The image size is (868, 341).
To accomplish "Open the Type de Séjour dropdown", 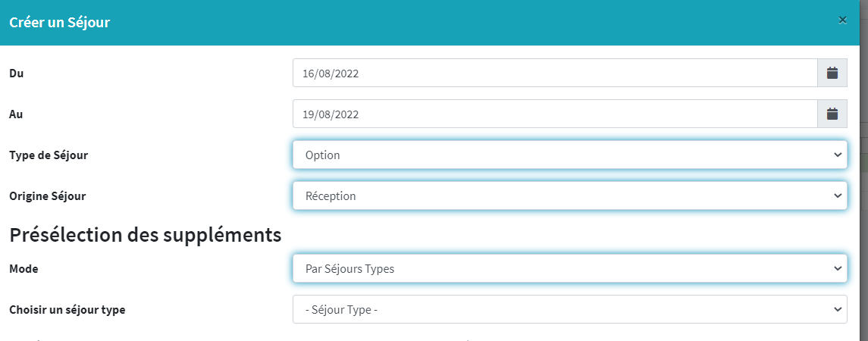I will tap(569, 155).
